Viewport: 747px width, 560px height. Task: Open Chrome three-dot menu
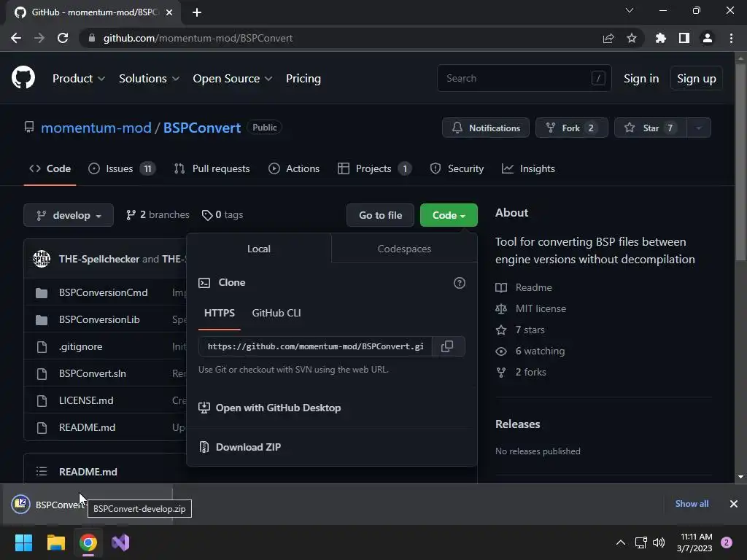point(731,38)
